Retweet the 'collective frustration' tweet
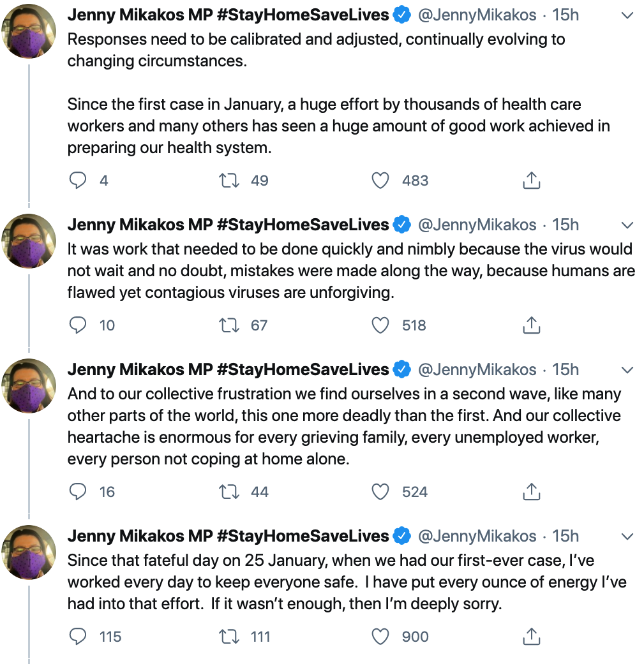 [x=229, y=492]
